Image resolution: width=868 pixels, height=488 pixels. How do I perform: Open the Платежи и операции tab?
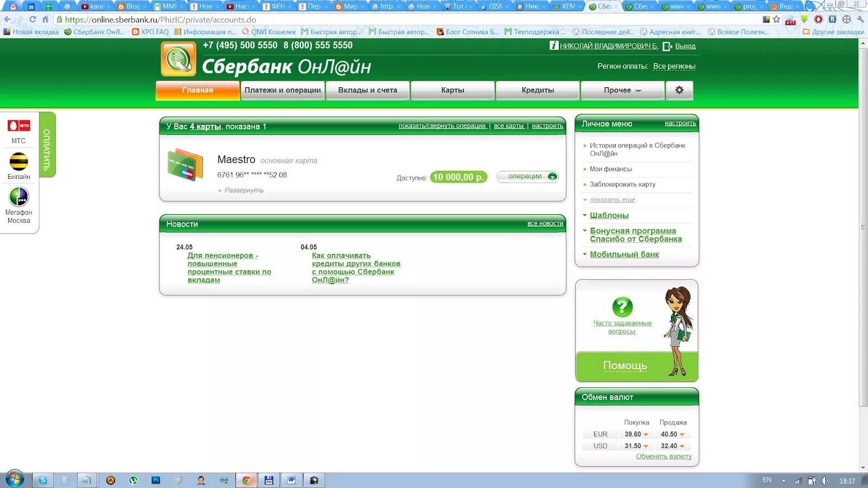coord(282,90)
